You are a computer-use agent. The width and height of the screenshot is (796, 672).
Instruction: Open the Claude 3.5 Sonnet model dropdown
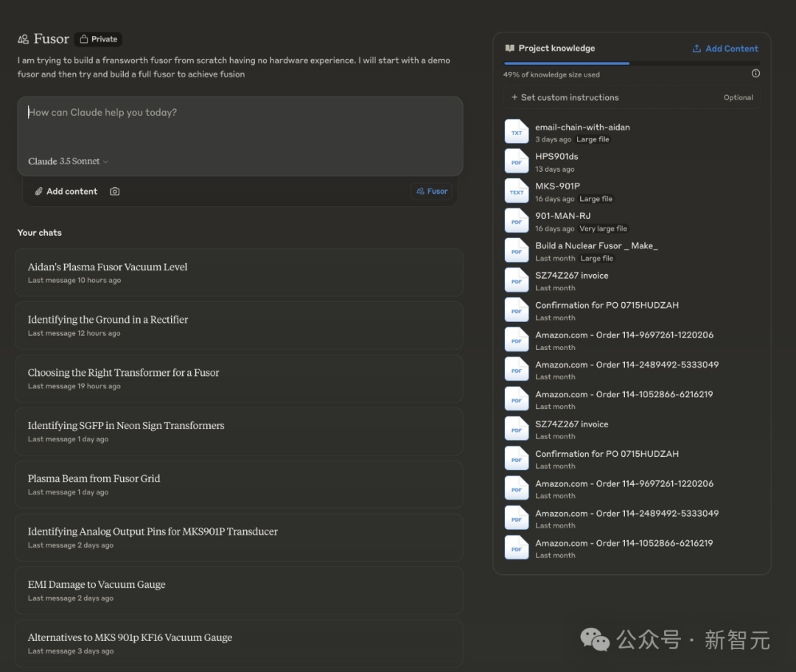68,161
